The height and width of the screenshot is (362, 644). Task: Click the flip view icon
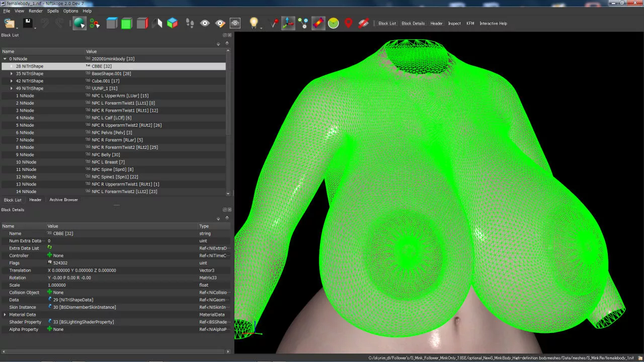[x=157, y=23]
